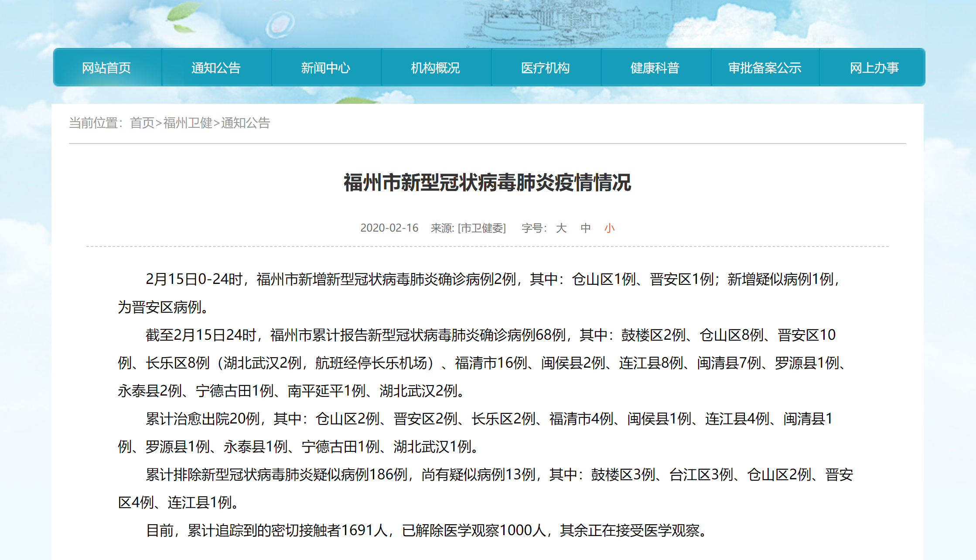
Task: Click the 首页 breadcrumb link
Action: [x=142, y=123]
